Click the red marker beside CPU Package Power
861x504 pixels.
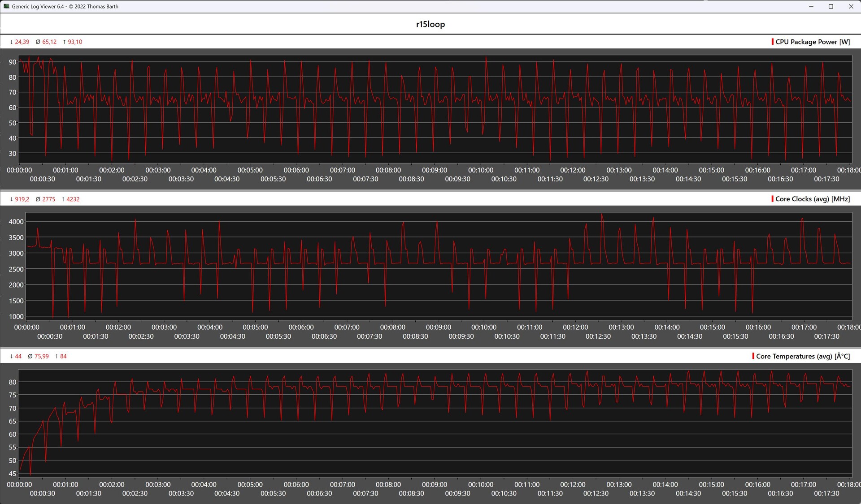pyautogui.click(x=772, y=42)
